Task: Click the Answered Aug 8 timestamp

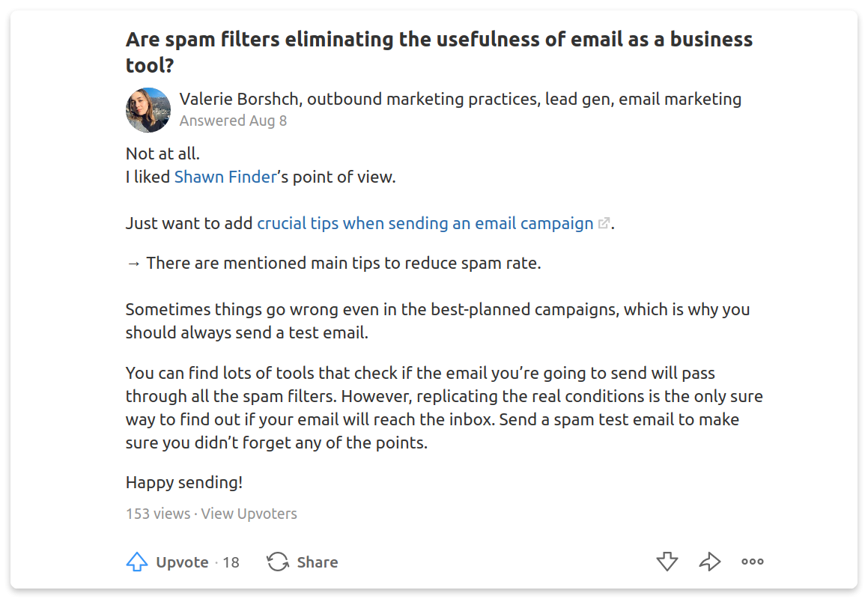Action: (x=233, y=121)
